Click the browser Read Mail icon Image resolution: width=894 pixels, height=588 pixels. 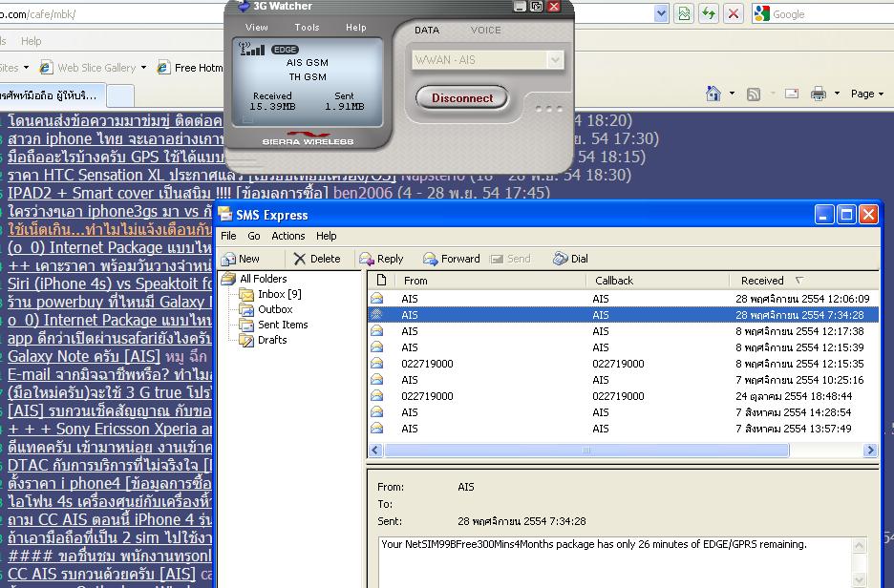[x=792, y=94]
